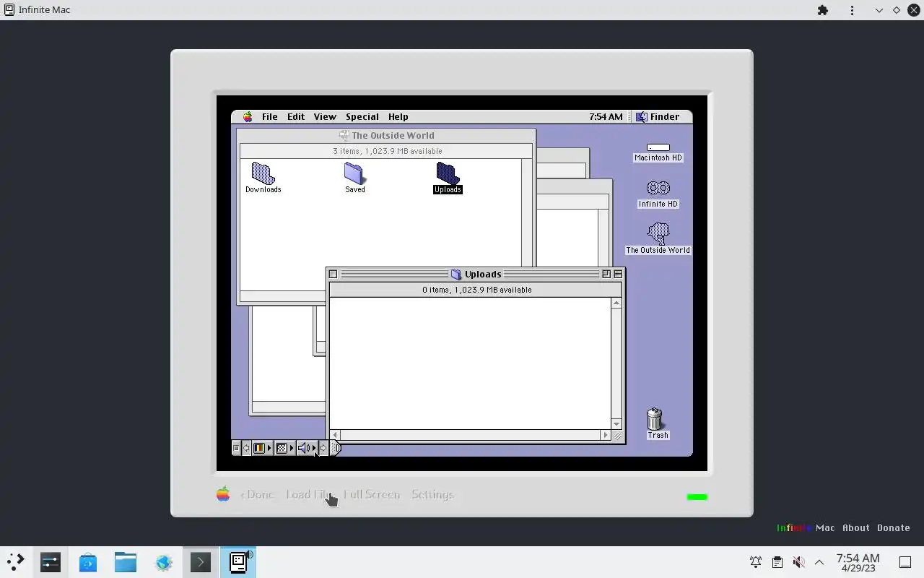Open the Apple menu in Mac menu bar
The width and height of the screenshot is (924, 578).
pos(248,117)
